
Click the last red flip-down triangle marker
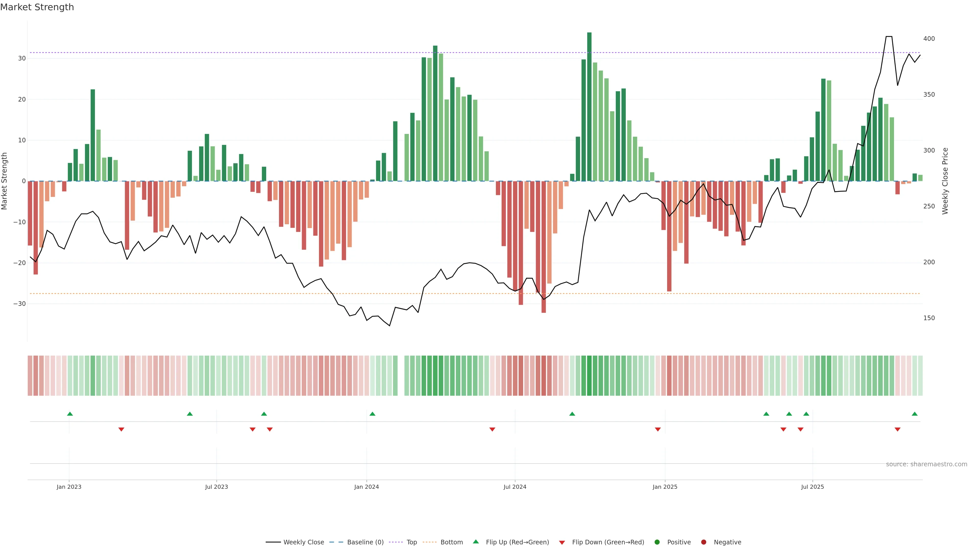(x=898, y=429)
